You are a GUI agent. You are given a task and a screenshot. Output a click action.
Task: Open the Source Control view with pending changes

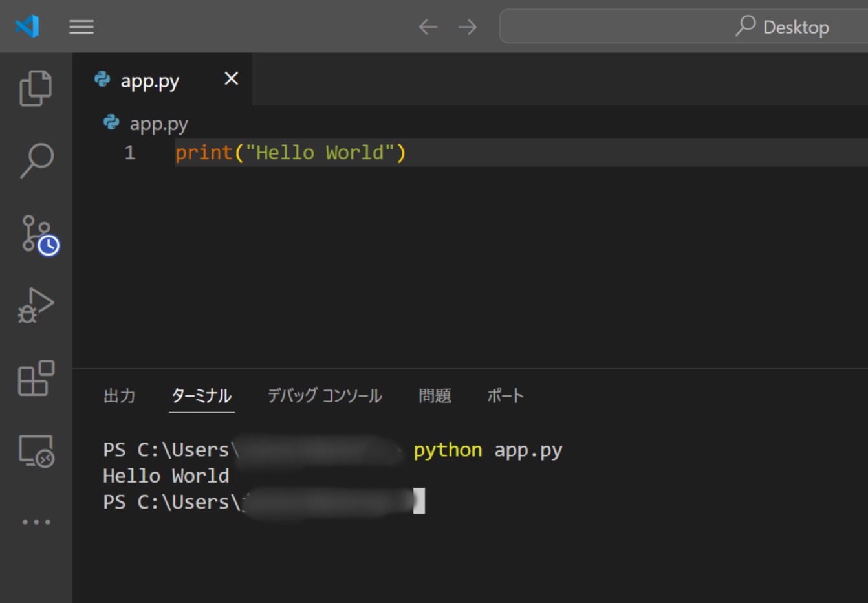(36, 236)
